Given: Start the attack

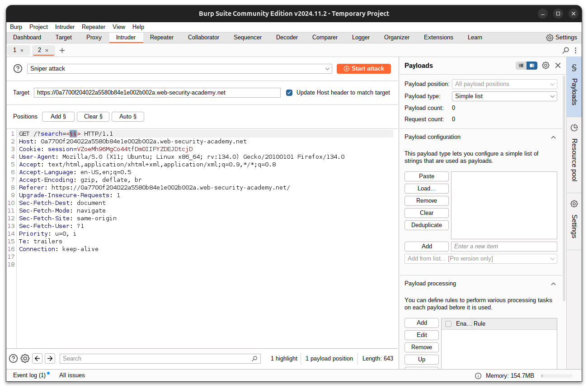Looking at the screenshot, I should click(x=364, y=69).
